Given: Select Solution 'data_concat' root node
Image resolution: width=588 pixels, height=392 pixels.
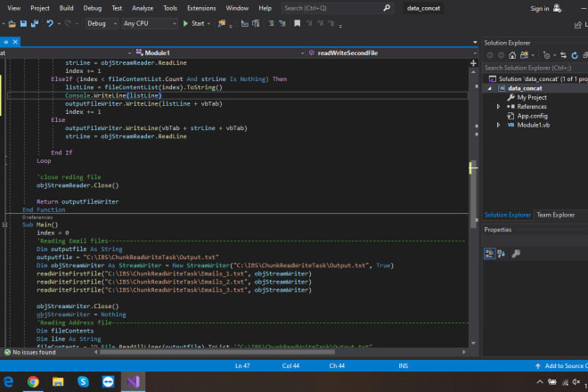Looking at the screenshot, I should point(538,79).
